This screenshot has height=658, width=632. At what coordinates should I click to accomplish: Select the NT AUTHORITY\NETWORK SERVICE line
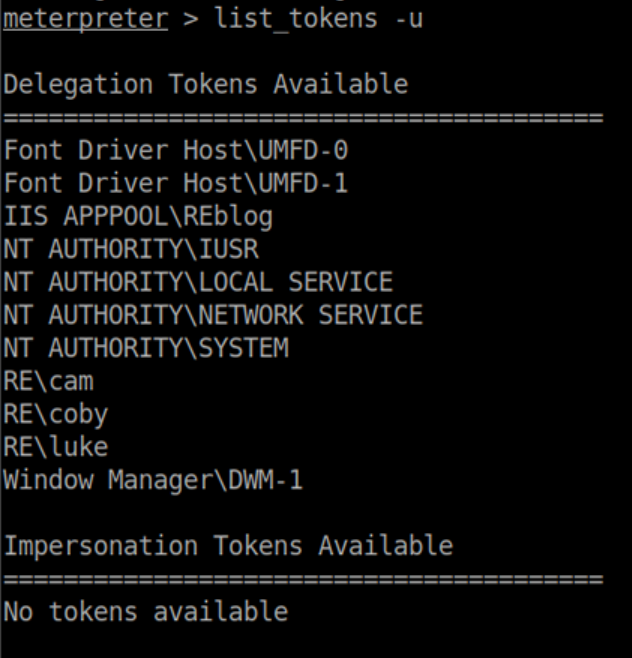[213, 316]
